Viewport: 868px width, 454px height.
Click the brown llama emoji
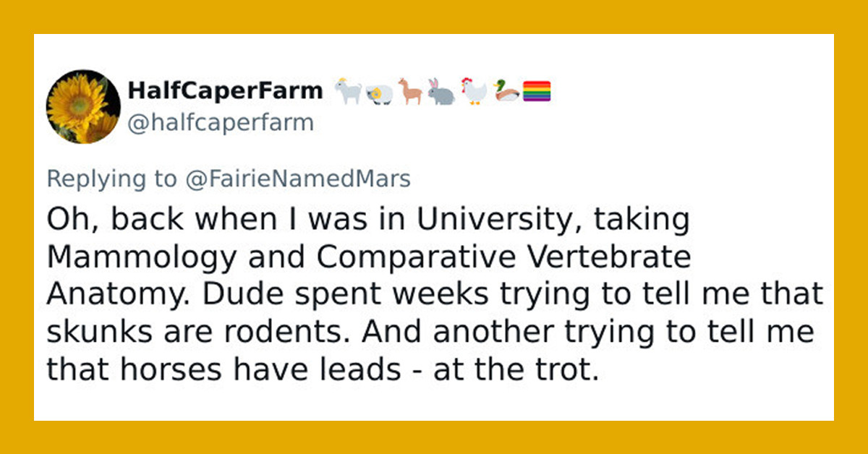pos(409,92)
